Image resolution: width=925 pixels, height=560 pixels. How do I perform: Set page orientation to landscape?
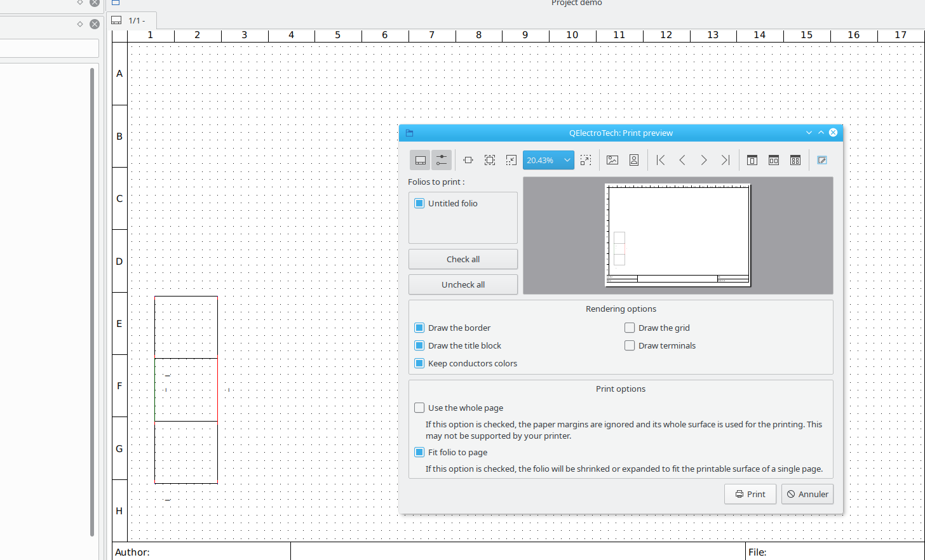tap(612, 160)
